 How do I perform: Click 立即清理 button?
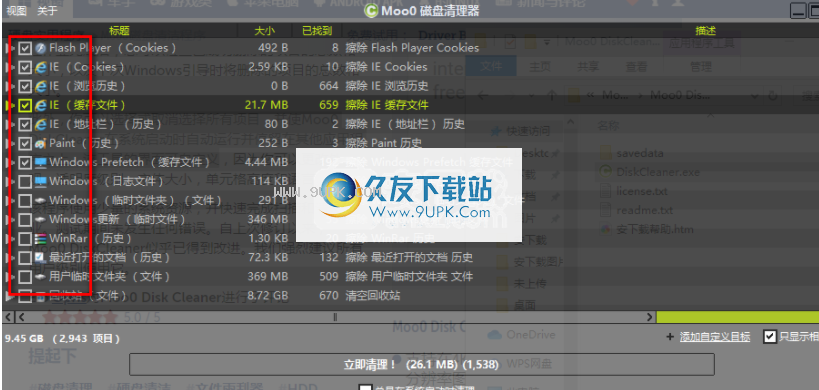(x=422, y=364)
